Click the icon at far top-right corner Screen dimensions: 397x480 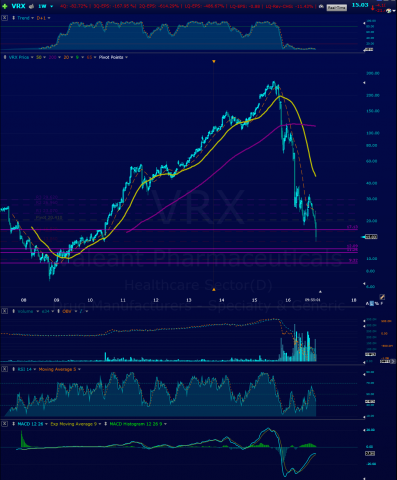(389, 11)
